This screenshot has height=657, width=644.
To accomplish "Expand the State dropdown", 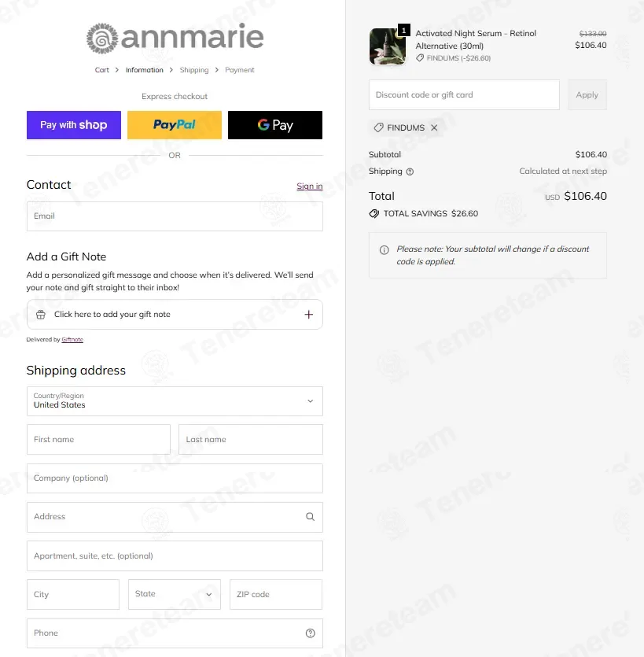I will [x=175, y=594].
